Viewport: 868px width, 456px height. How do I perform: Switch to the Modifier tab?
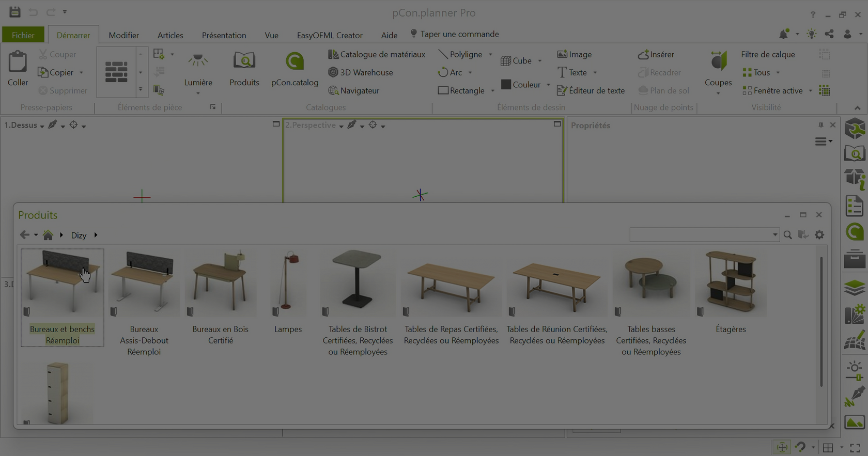coord(123,35)
